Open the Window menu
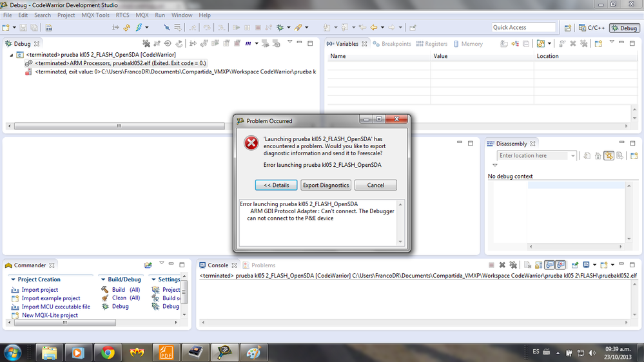 click(x=182, y=15)
